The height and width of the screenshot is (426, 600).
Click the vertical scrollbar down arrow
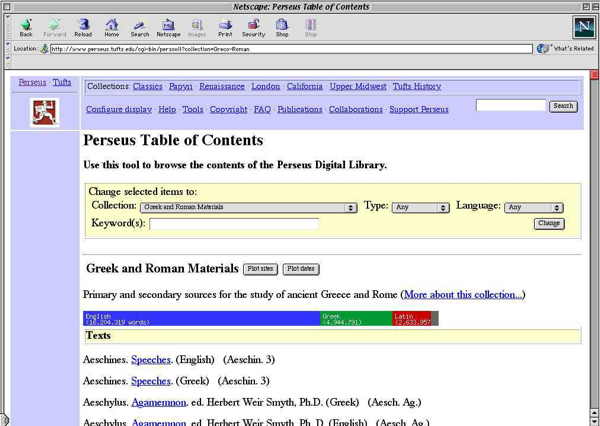coord(595,421)
